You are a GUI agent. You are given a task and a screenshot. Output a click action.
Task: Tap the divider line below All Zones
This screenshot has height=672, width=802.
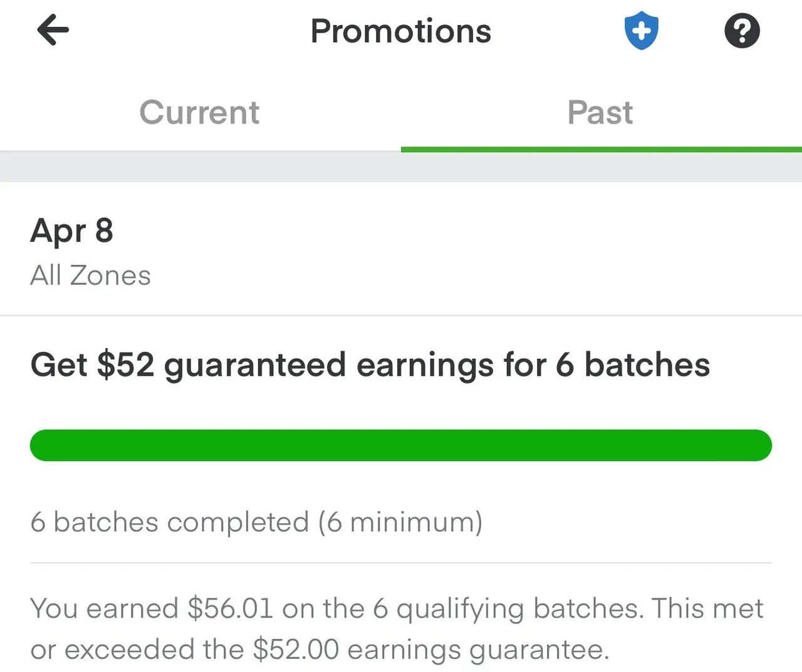click(401, 316)
